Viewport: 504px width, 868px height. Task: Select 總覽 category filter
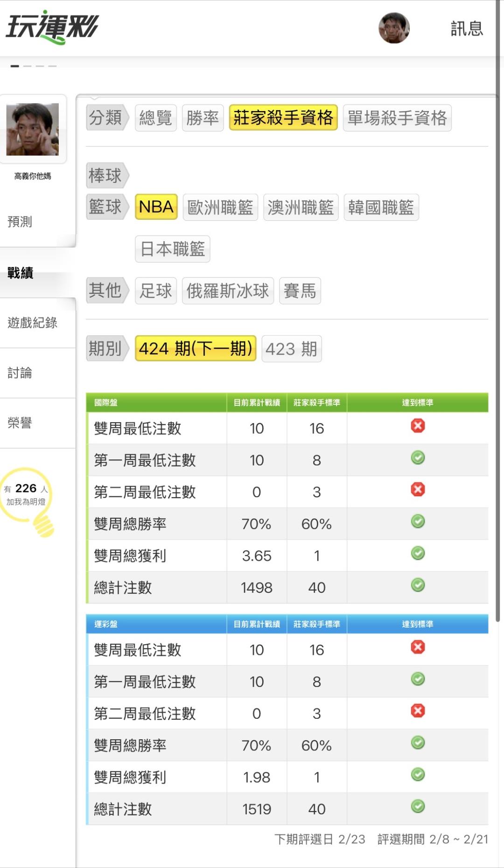pyautogui.click(x=156, y=118)
